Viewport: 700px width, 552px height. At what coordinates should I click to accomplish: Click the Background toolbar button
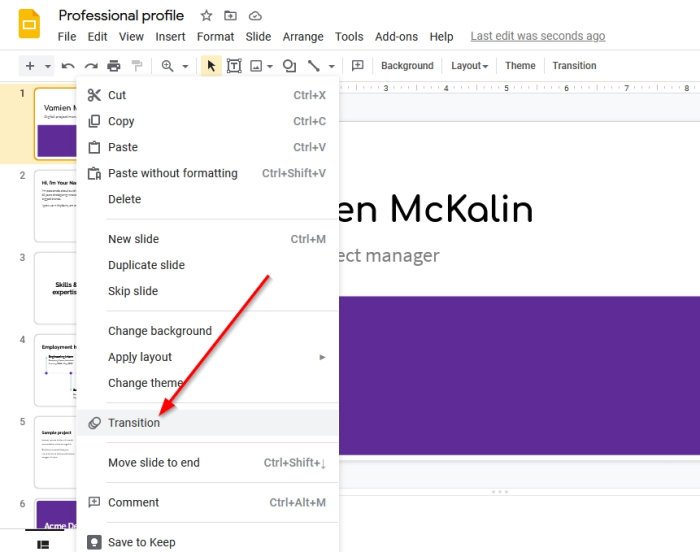[x=407, y=66]
